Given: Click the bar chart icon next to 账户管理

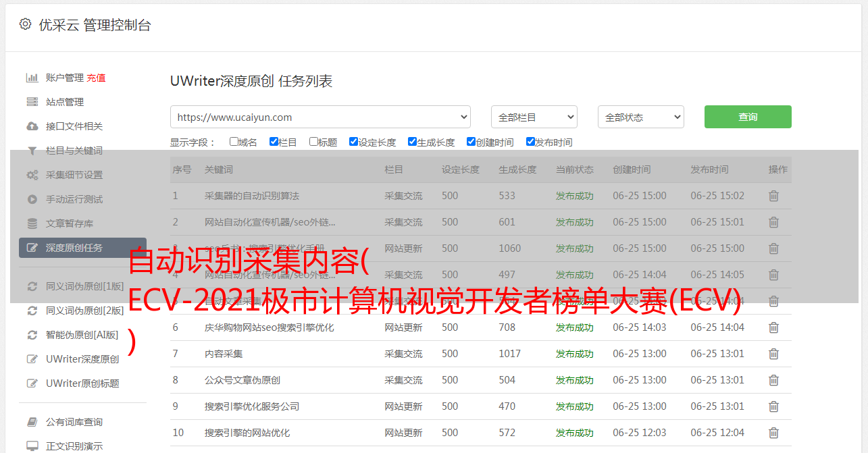Looking at the screenshot, I should click(x=32, y=78).
